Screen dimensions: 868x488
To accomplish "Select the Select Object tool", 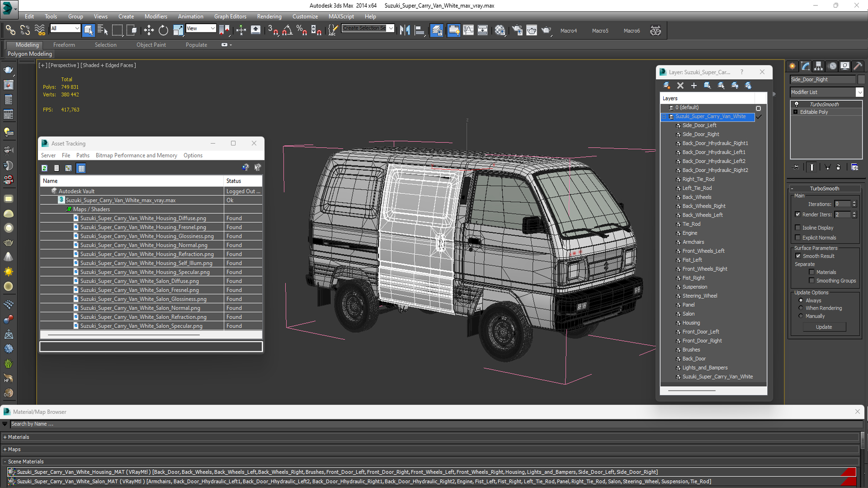I will coord(88,30).
